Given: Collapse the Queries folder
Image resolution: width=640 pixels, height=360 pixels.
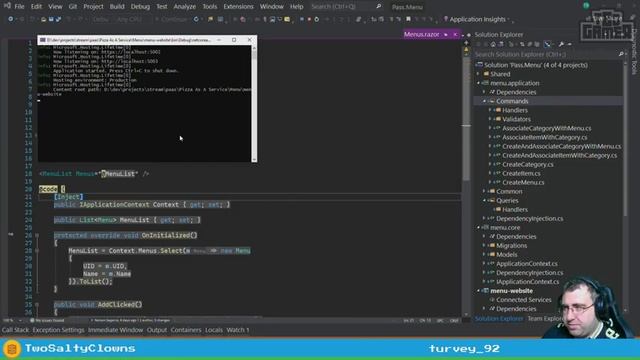Looking at the screenshot, I should (484, 200).
